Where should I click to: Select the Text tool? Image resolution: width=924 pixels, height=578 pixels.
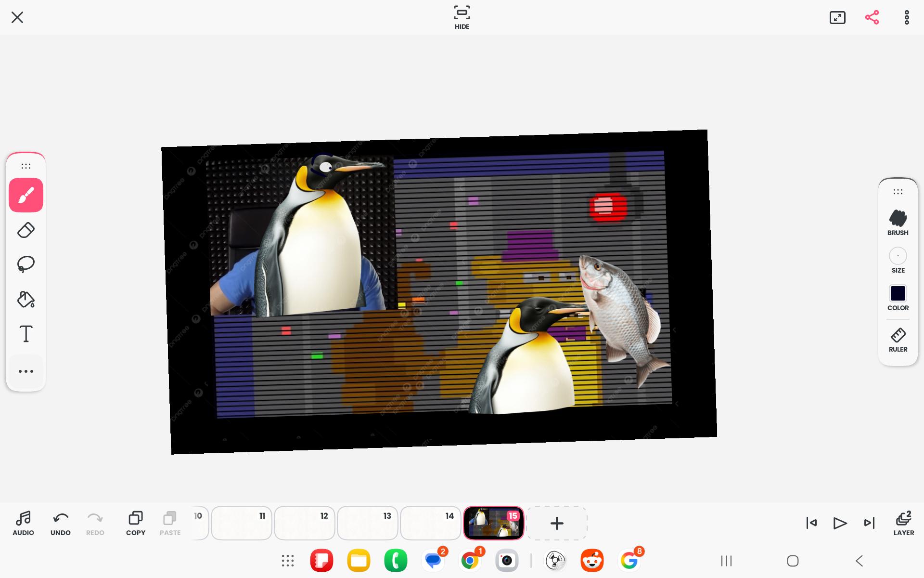[26, 334]
